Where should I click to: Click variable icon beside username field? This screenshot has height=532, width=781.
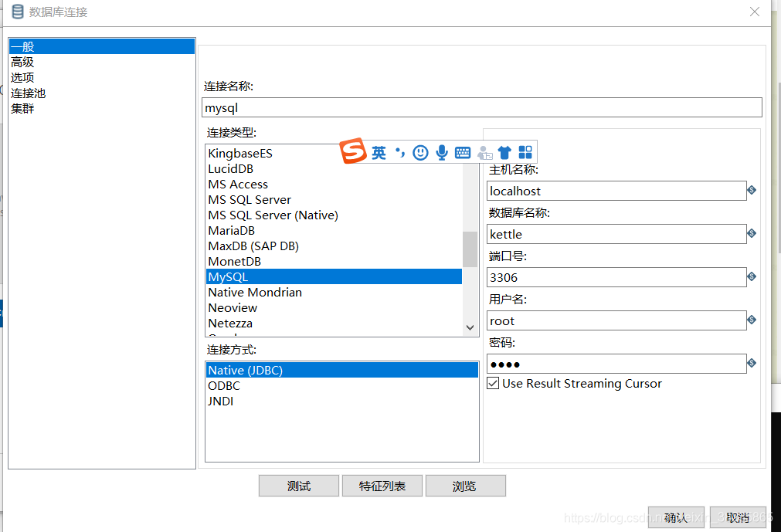click(752, 320)
